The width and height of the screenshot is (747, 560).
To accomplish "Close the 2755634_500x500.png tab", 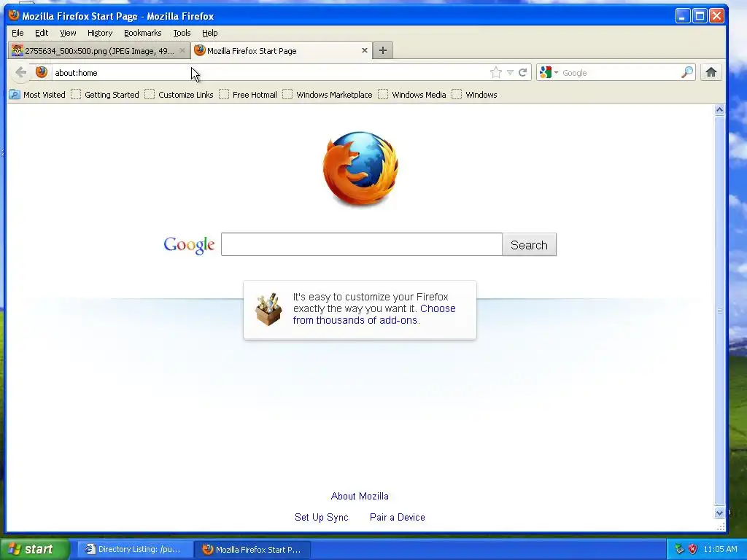I will coord(182,50).
